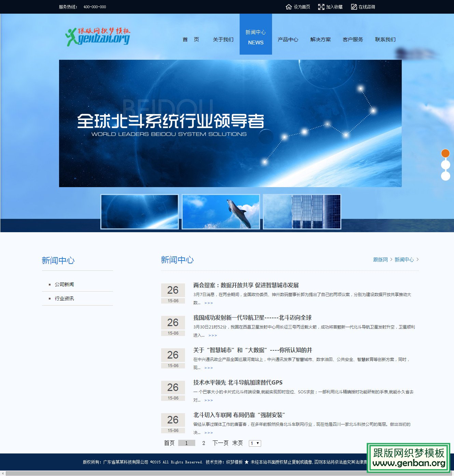Open the 产品中心 navigation menu

pos(288,40)
